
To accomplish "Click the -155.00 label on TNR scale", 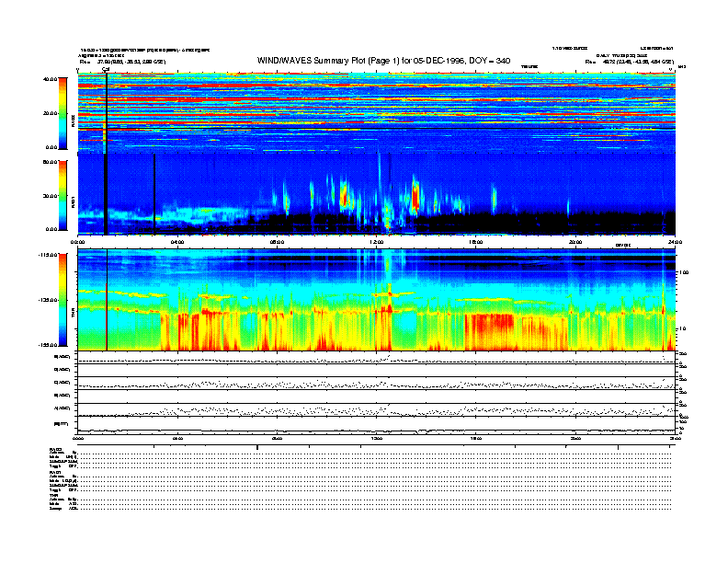I will [49, 345].
